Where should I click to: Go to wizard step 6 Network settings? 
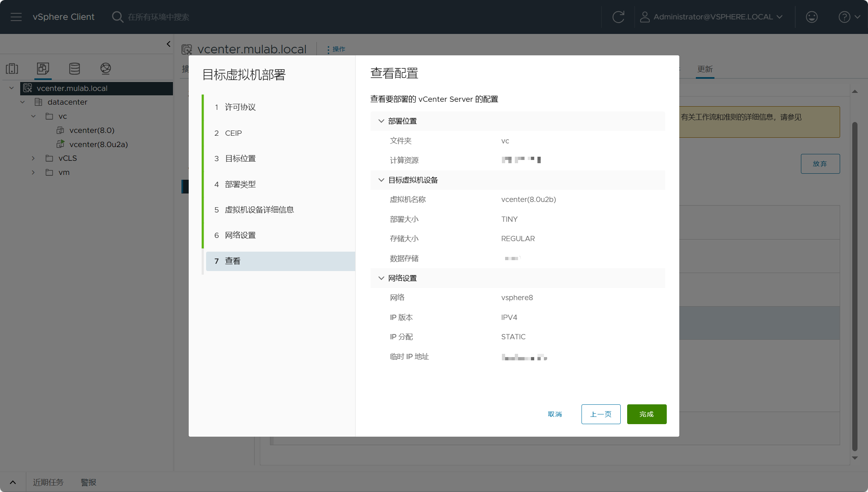point(280,235)
